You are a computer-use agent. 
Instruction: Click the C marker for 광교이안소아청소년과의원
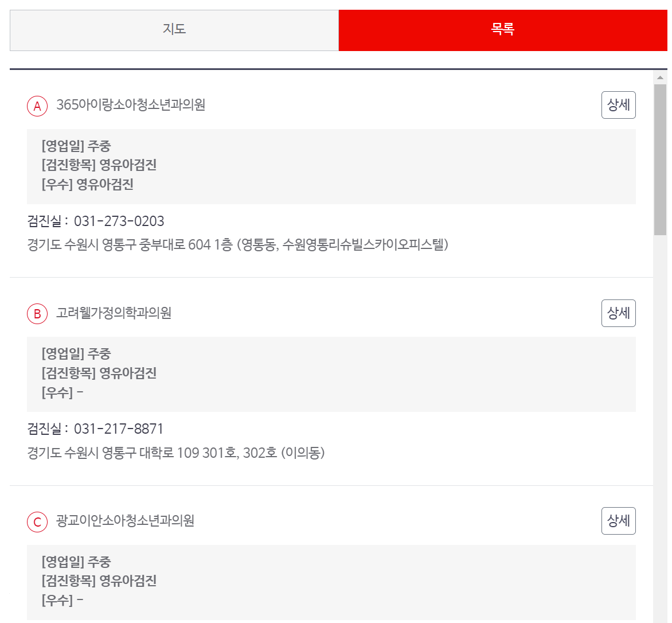coord(37,521)
